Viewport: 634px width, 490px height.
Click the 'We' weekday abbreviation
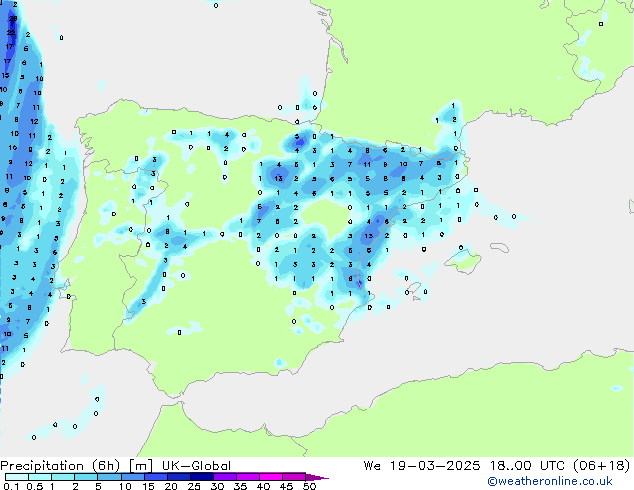pyautogui.click(x=372, y=466)
